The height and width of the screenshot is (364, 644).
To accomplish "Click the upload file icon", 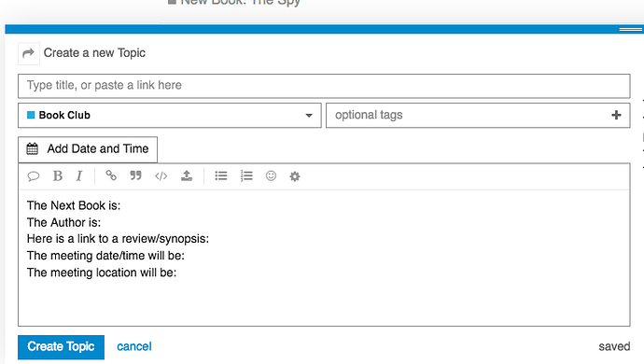I will [x=187, y=175].
